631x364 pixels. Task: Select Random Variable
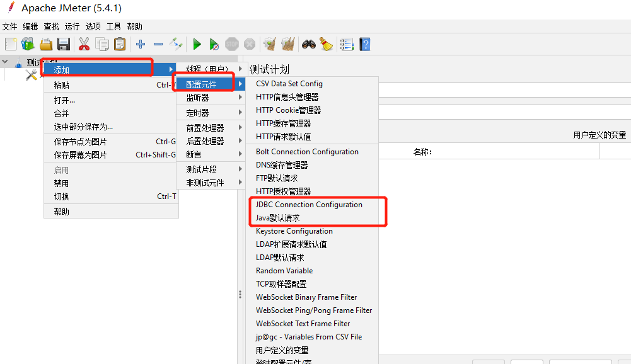pyautogui.click(x=312, y=271)
